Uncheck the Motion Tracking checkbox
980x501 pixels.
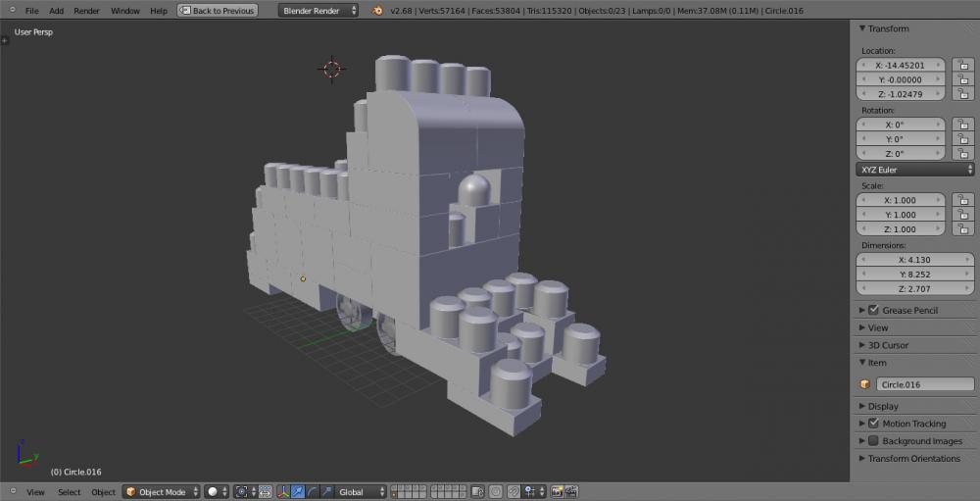click(873, 424)
